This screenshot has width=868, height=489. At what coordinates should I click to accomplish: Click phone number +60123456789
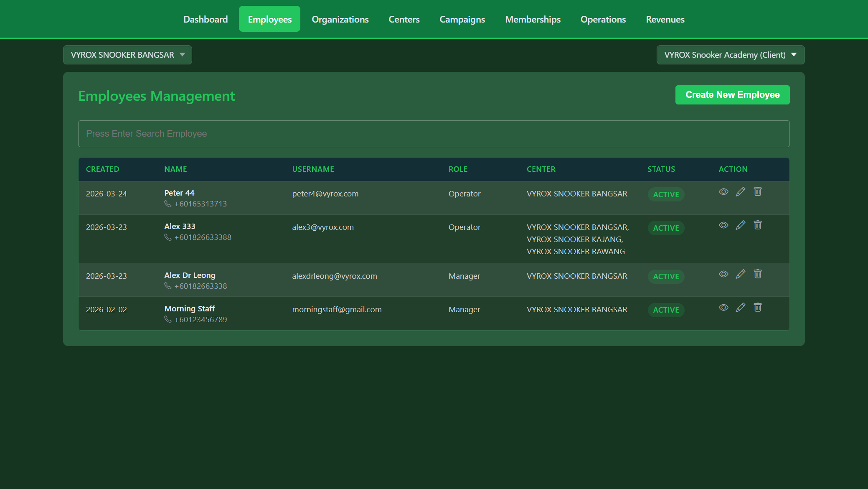[x=201, y=319]
